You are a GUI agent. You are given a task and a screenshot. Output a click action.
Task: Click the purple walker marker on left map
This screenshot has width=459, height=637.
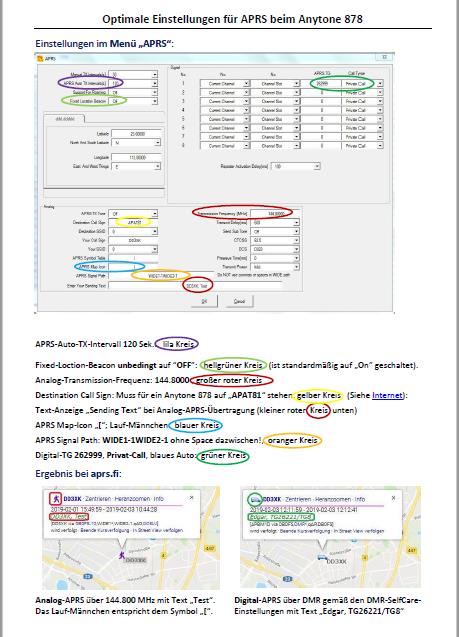click(x=121, y=555)
